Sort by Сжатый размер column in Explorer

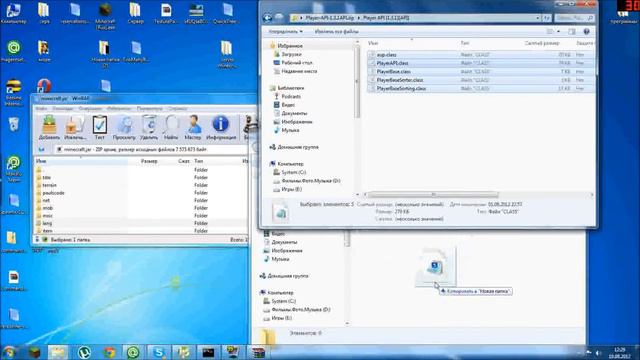pos(542,43)
